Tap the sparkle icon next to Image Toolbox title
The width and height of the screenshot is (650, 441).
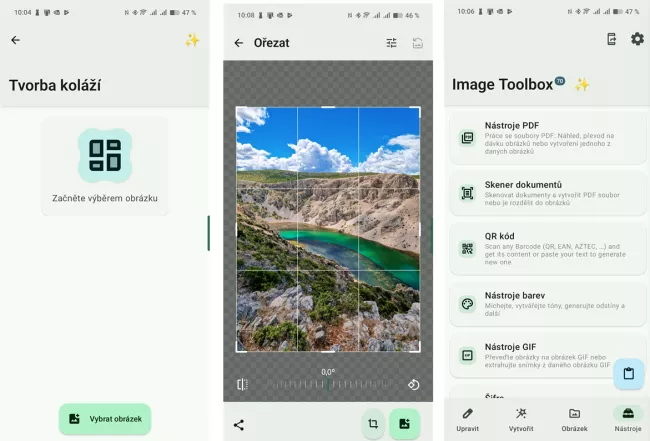pyautogui.click(x=582, y=85)
